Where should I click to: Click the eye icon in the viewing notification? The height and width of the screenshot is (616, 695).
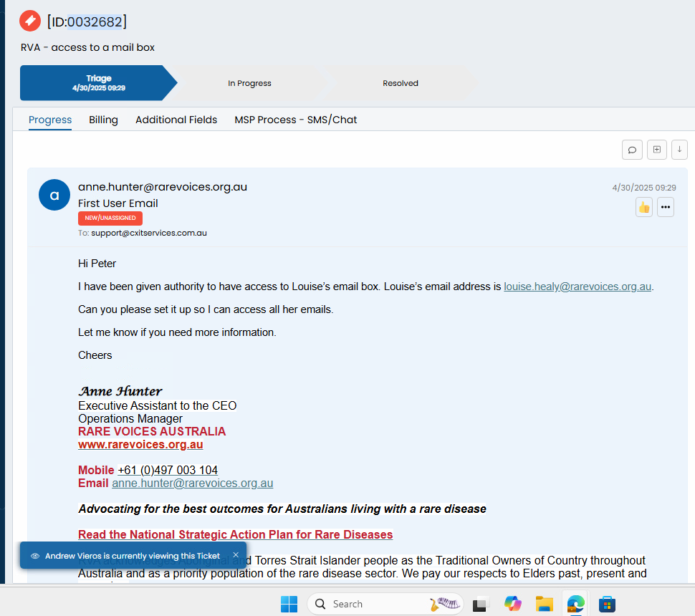pyautogui.click(x=35, y=556)
